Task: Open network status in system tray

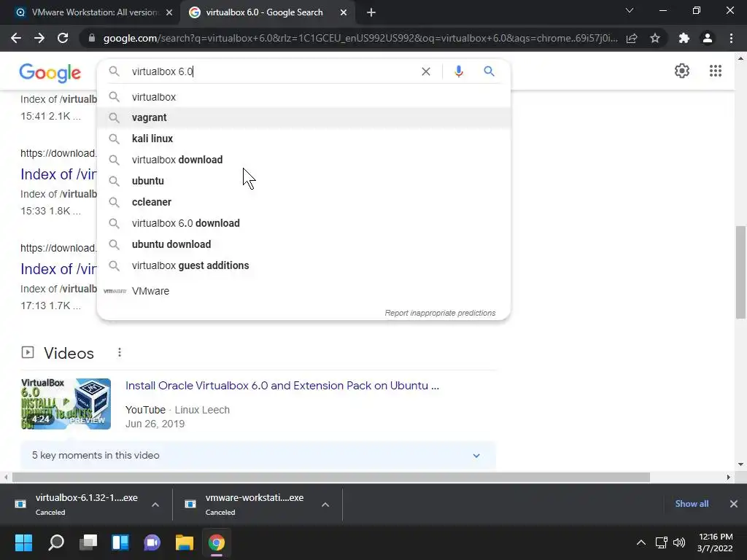Action: tap(661, 542)
